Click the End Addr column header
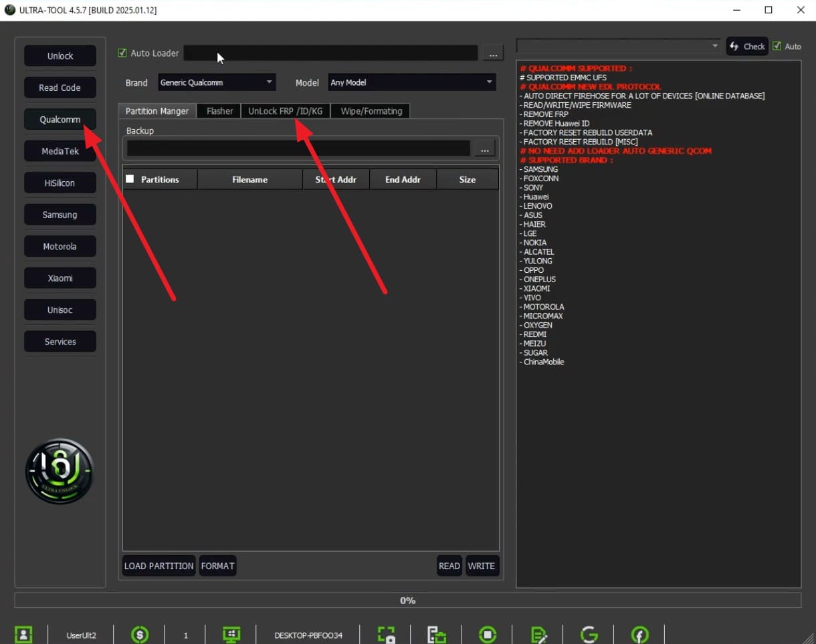Screen dimensions: 816x644 coord(403,179)
